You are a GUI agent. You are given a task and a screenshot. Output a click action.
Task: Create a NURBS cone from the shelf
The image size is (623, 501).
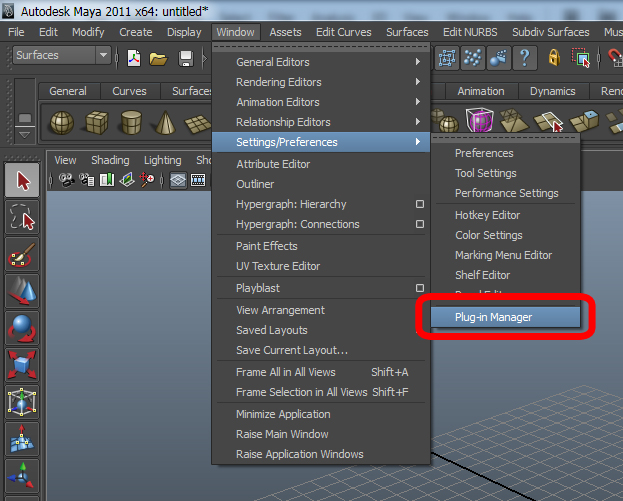[x=165, y=122]
